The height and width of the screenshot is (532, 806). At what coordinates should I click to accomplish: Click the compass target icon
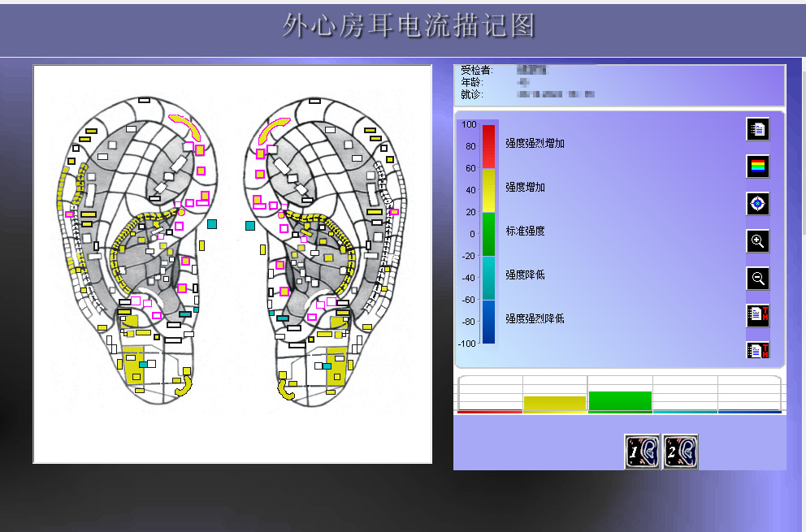[x=757, y=204]
